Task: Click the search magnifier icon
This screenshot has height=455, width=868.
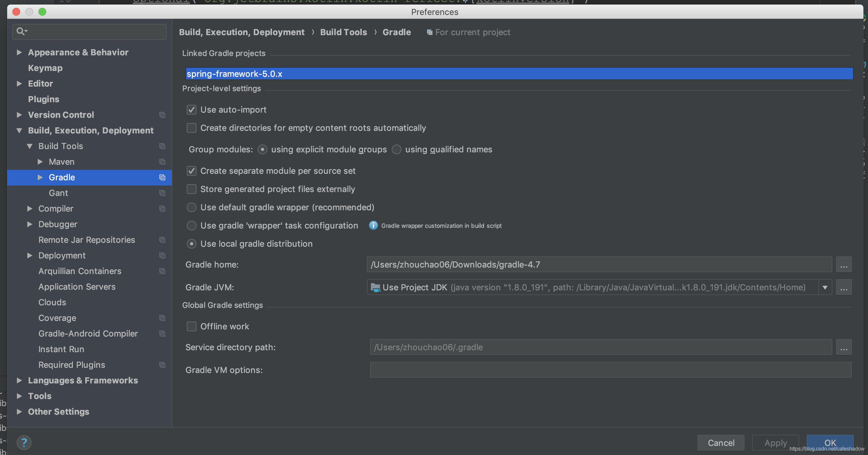Action: (21, 31)
